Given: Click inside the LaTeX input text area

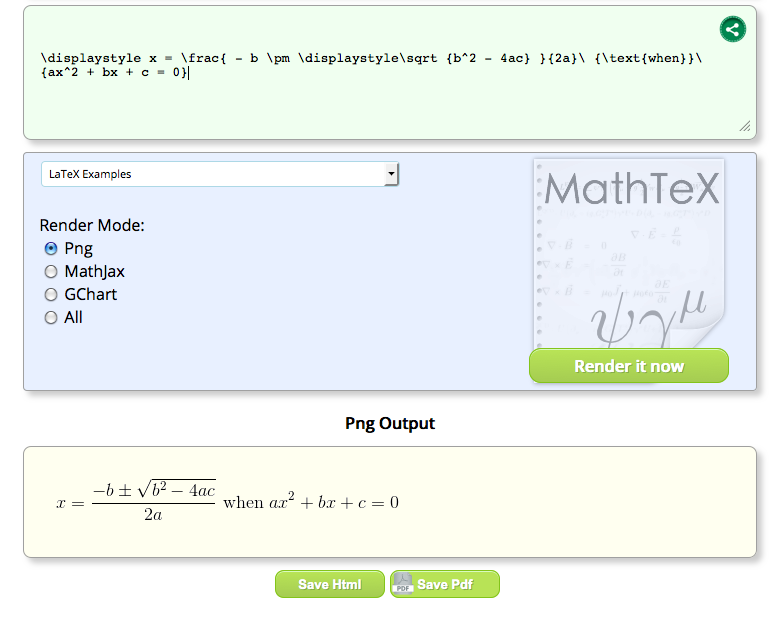Looking at the screenshot, I should [390, 73].
